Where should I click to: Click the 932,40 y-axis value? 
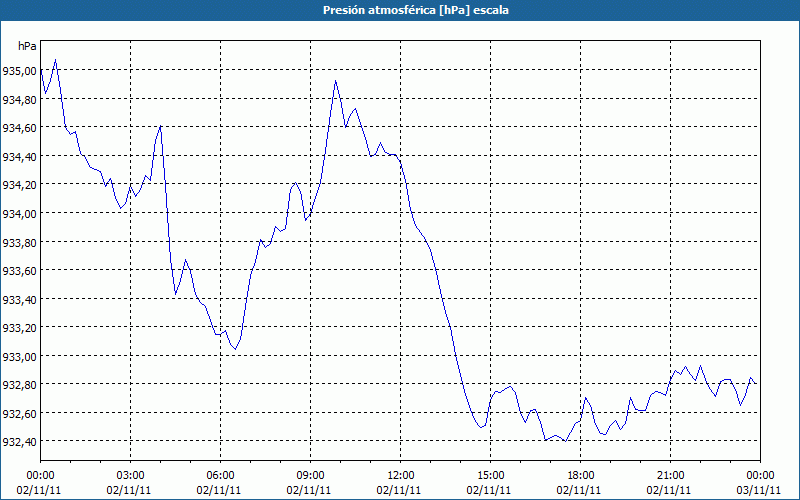tap(19, 442)
